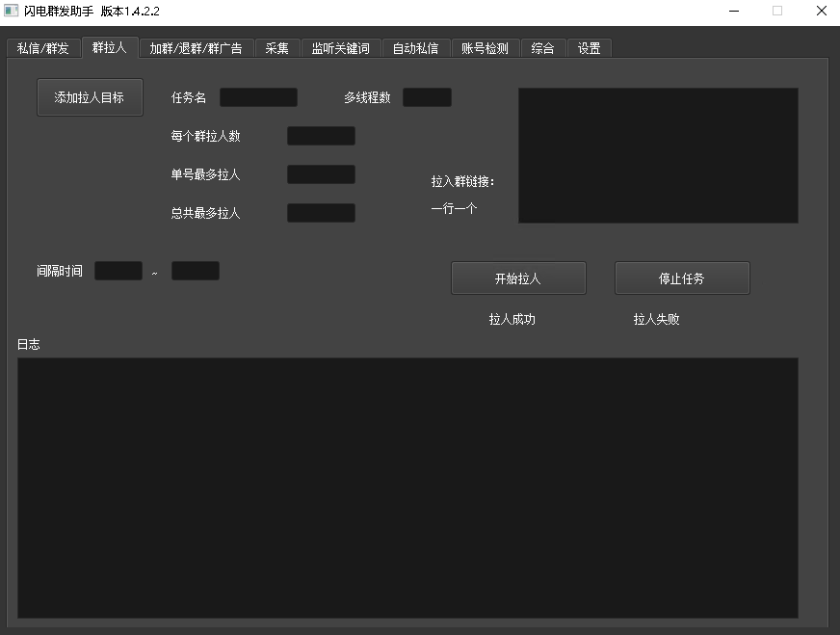Image resolution: width=840 pixels, height=635 pixels.
Task: Select the 采集 tab
Action: (x=276, y=48)
